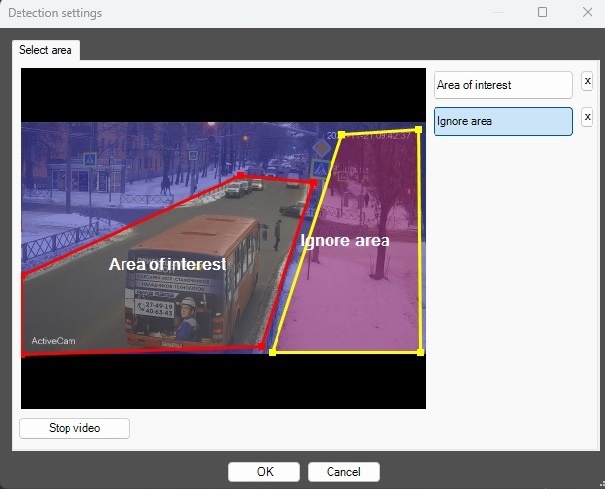
Task: Click bottom-right yellow vertex of Ignore area
Action: click(420, 352)
